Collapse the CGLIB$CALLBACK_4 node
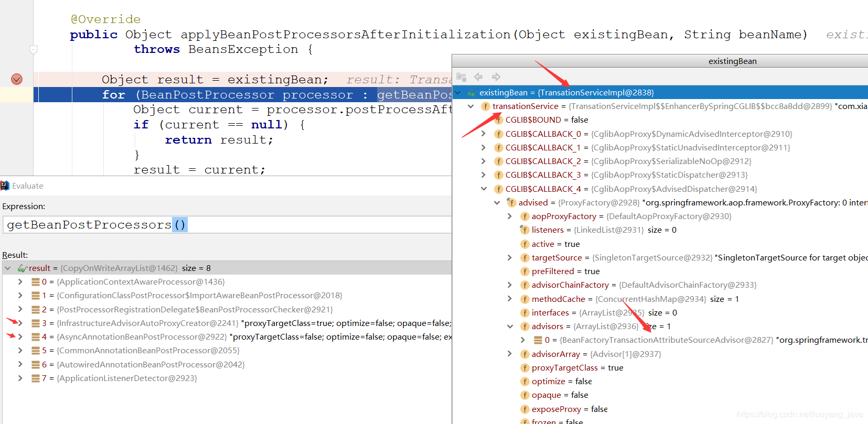This screenshot has width=868, height=424. click(x=484, y=189)
